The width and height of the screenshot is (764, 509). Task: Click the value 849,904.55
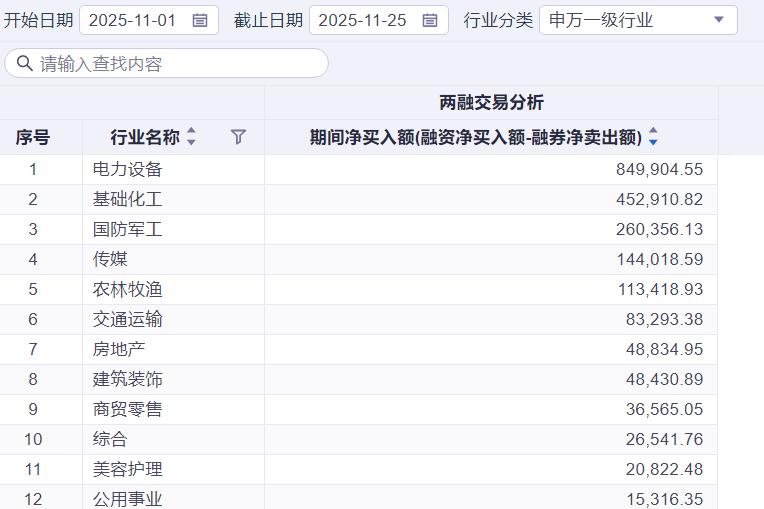click(659, 170)
